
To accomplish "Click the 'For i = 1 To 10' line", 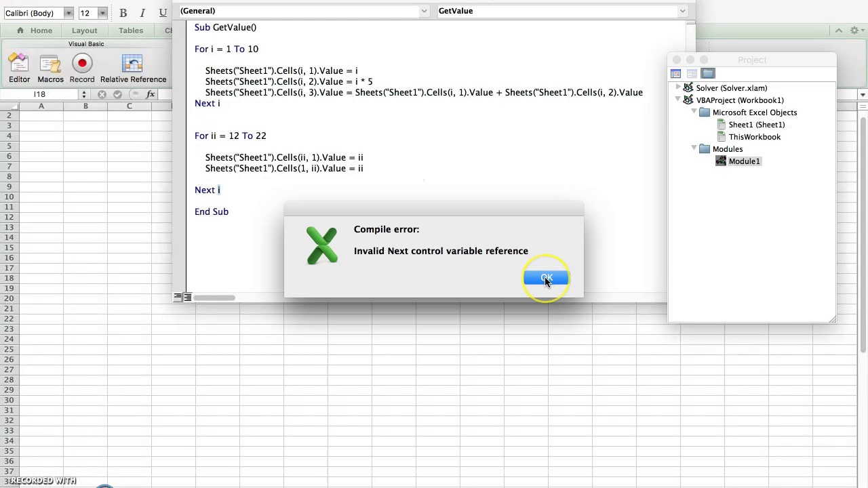I will (x=226, y=49).
